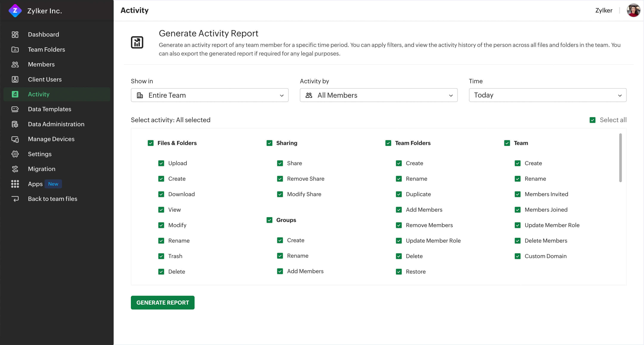
Task: Click the Dashboard sidebar icon
Action: (14, 34)
